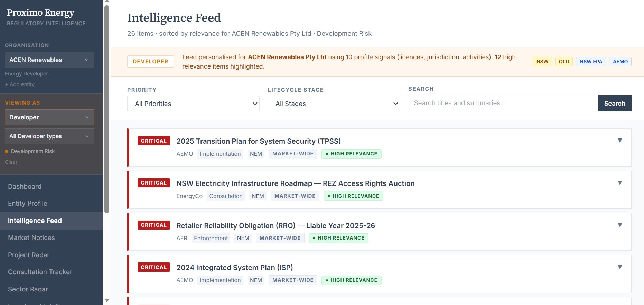Viewport: 644px width, 305px height.
Task: Expand the Retailer Reliability Obligation item
Action: click(x=620, y=225)
